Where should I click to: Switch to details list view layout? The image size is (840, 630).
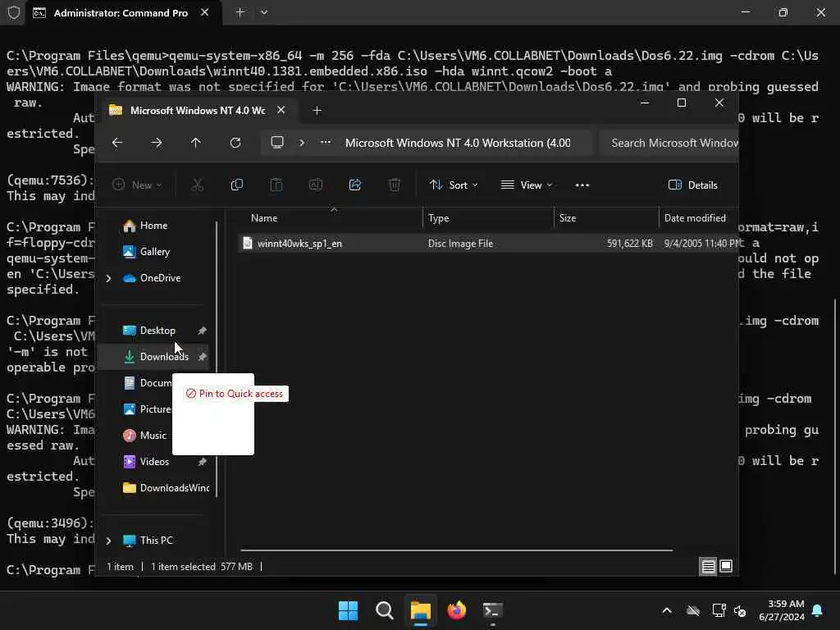tap(708, 566)
